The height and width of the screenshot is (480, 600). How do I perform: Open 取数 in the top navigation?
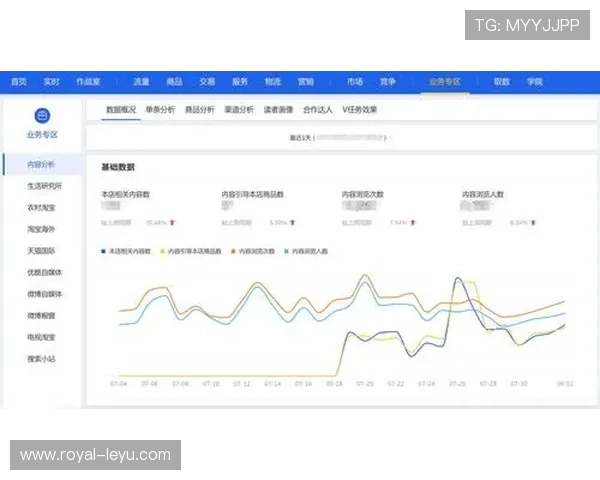[x=502, y=82]
